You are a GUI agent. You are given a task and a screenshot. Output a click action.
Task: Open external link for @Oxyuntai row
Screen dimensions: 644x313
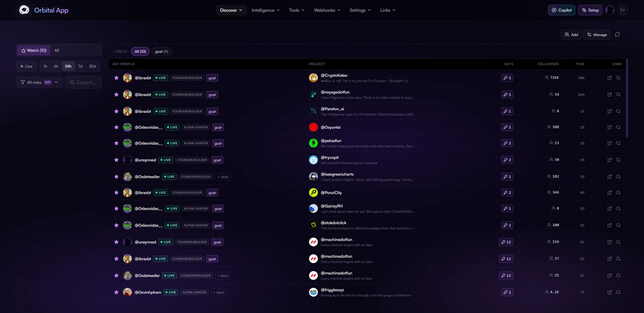pos(609,127)
